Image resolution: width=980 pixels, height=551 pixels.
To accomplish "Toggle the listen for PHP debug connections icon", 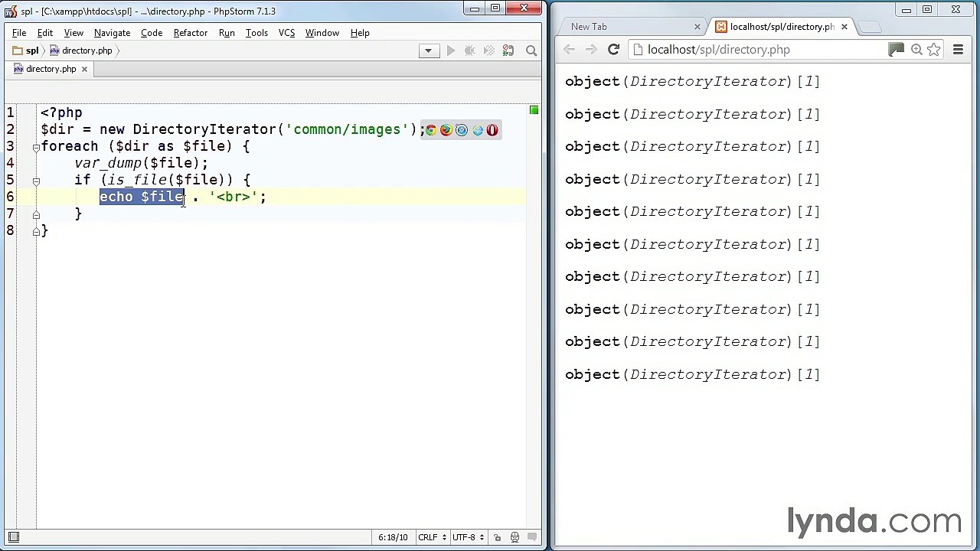I will pos(508,51).
